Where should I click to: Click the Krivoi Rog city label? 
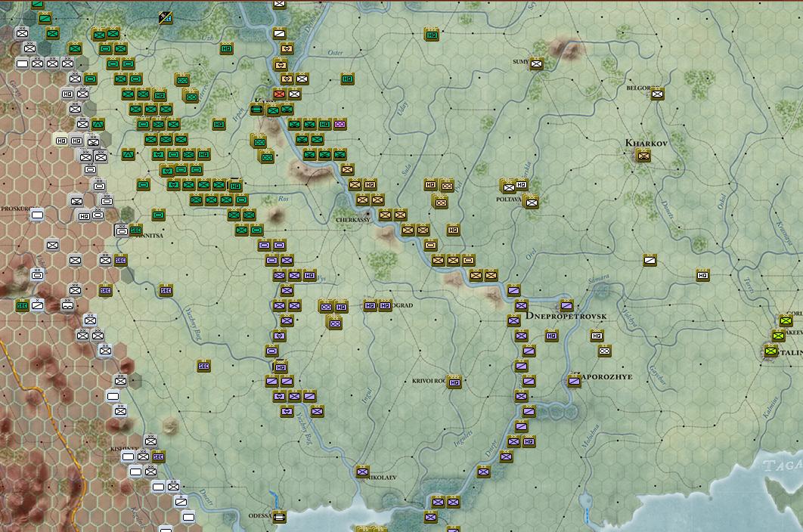pos(429,381)
